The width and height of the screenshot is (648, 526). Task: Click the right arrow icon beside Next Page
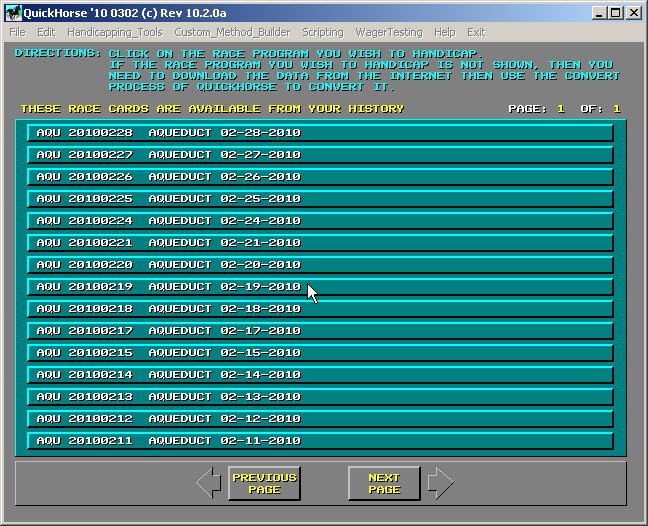pyautogui.click(x=440, y=484)
